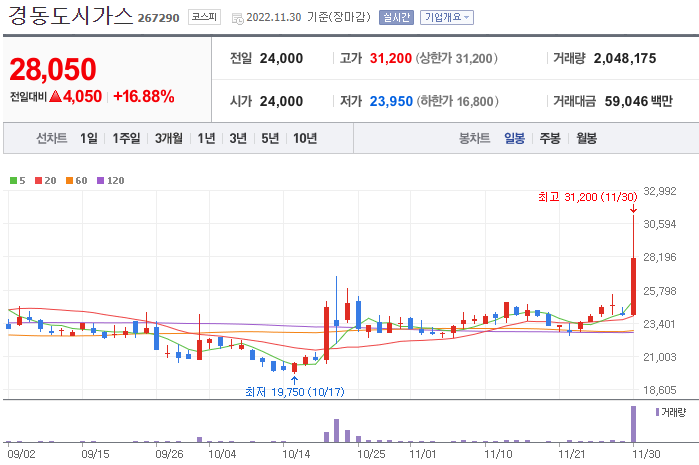Image resolution: width=699 pixels, height=465 pixels.
Task: Click the red 20-day moving average swatch
Action: 38,181
